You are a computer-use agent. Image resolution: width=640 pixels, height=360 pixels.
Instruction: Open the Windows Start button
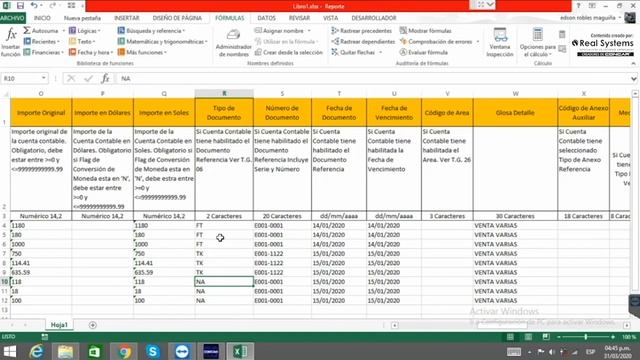pos(9,351)
